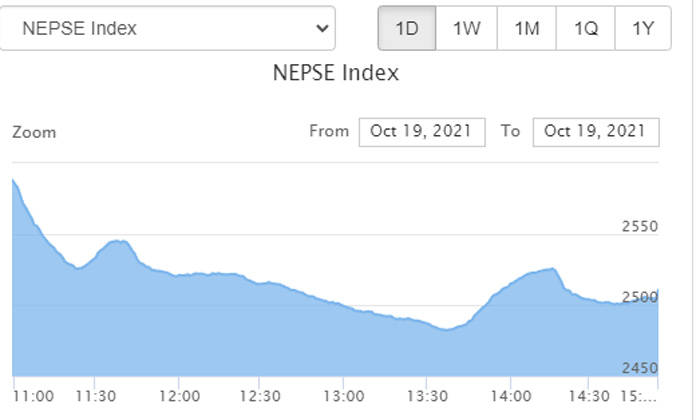The image size is (700, 420).
Task: Click the From date field
Action: point(422,131)
